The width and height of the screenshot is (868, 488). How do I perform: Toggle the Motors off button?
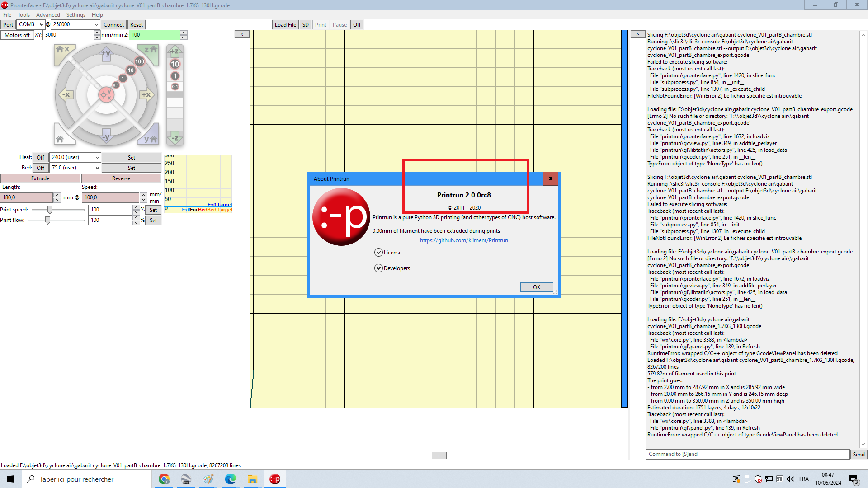pyautogui.click(x=17, y=35)
